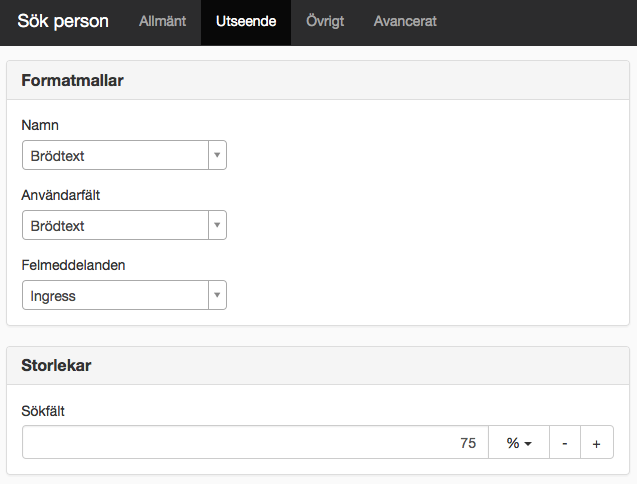This screenshot has height=484, width=637.
Task: Click the Sökfält field label
Action: coord(43,411)
